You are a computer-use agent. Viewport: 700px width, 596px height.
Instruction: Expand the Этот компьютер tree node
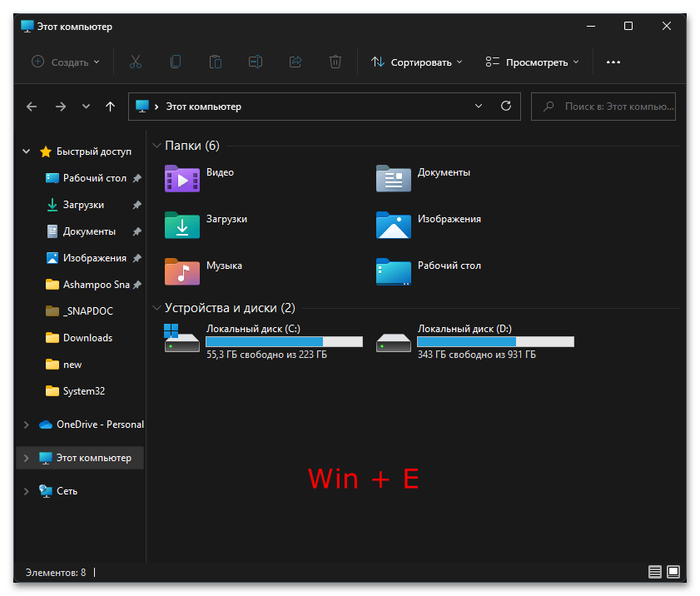(x=27, y=458)
